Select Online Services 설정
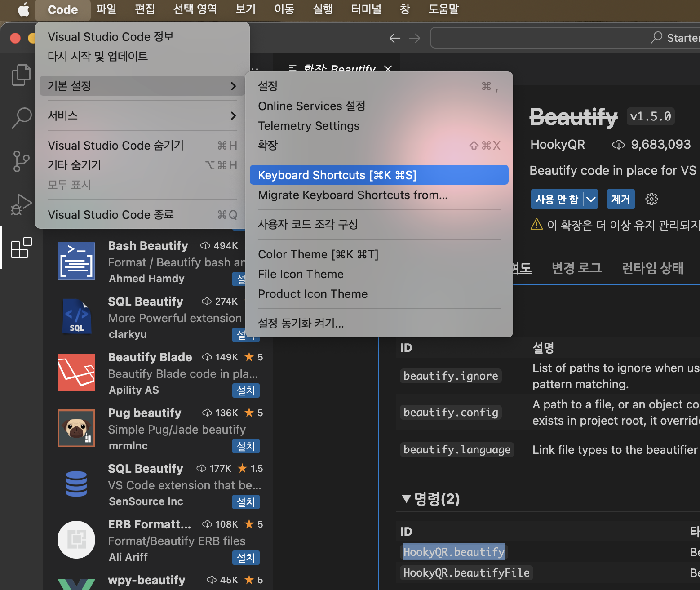Viewport: 700px width, 590px height. [379, 106]
